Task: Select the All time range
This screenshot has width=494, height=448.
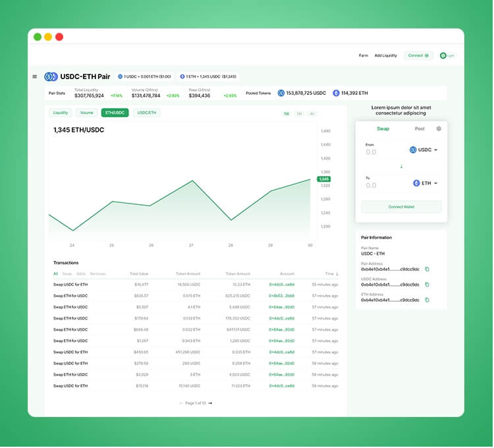Action: (312, 114)
